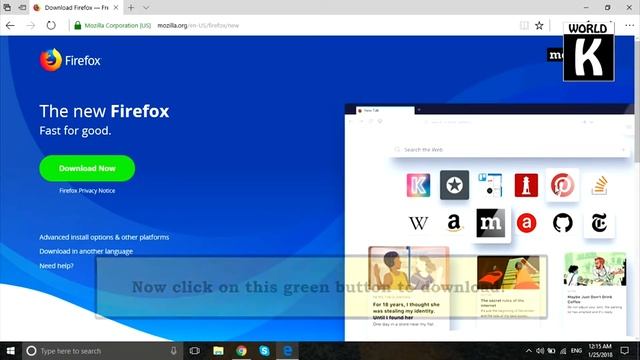
Task: Open Task View on the taskbar
Action: [x=195, y=351]
